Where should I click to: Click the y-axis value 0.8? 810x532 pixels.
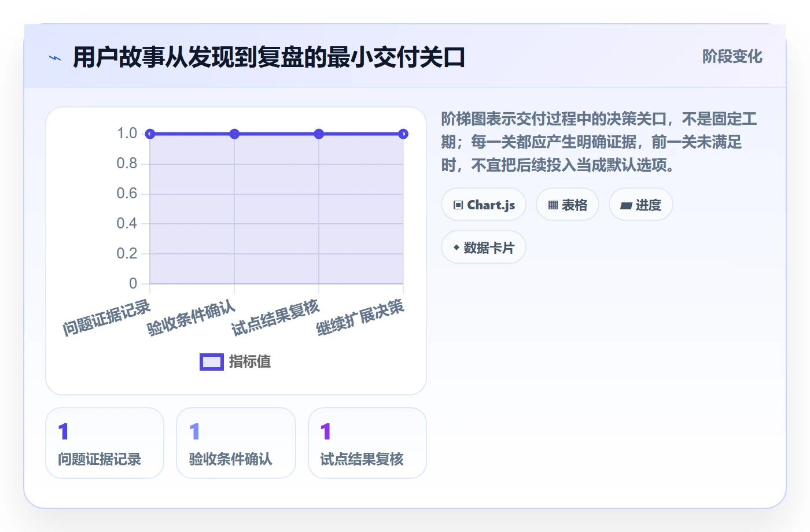tap(127, 164)
